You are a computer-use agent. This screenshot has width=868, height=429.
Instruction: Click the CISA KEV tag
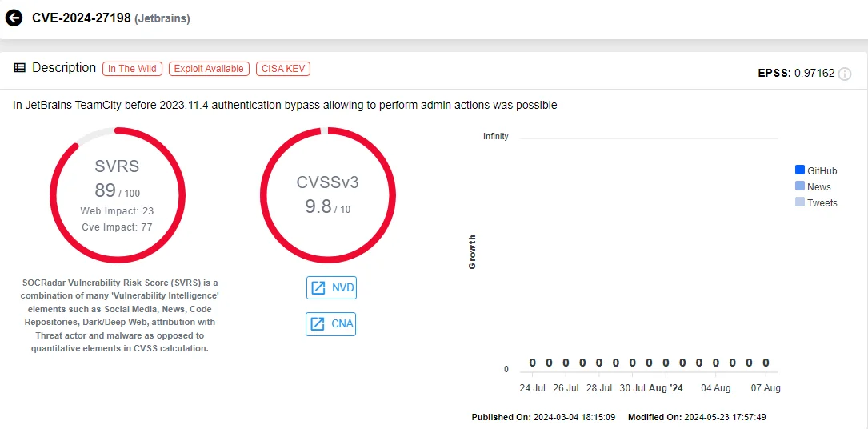pos(283,69)
